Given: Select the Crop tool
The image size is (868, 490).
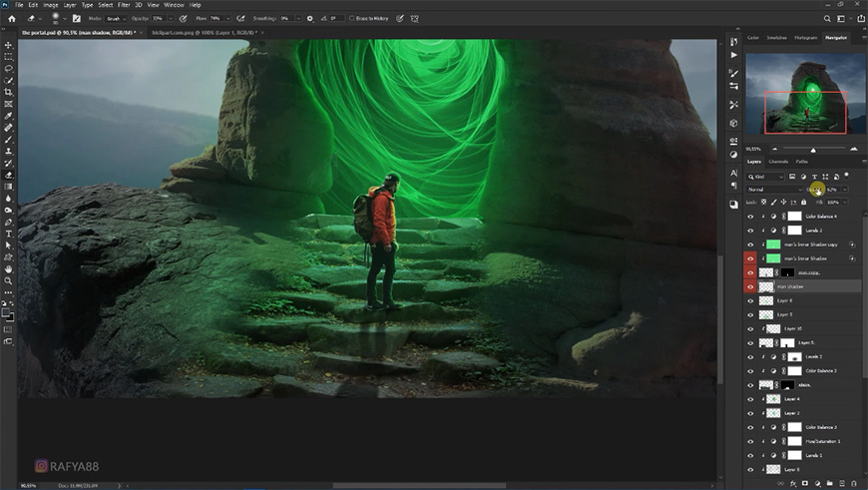Looking at the screenshot, I should [8, 92].
